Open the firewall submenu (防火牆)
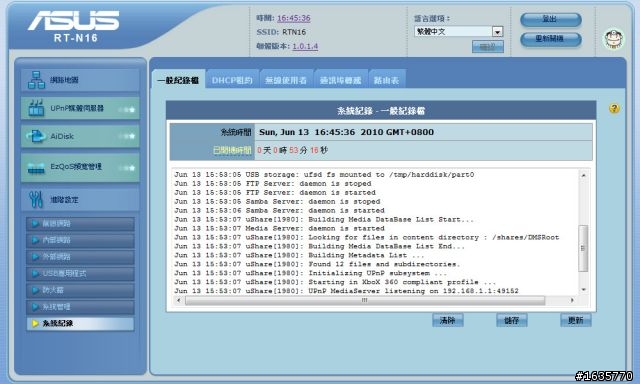This screenshot has height=384, width=640. coord(80,291)
